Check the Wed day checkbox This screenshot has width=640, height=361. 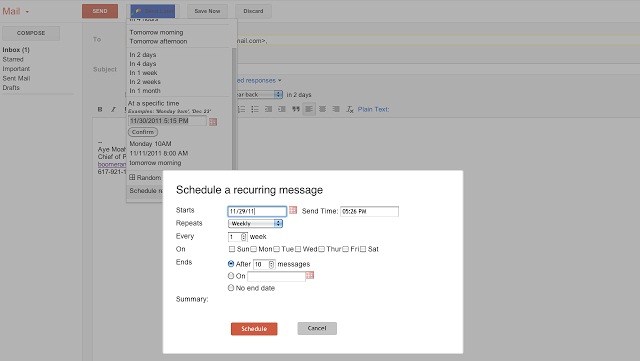coord(298,249)
